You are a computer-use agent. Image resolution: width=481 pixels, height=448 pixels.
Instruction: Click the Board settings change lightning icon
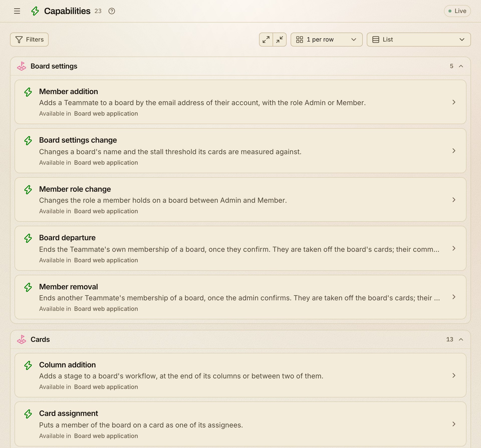28,140
